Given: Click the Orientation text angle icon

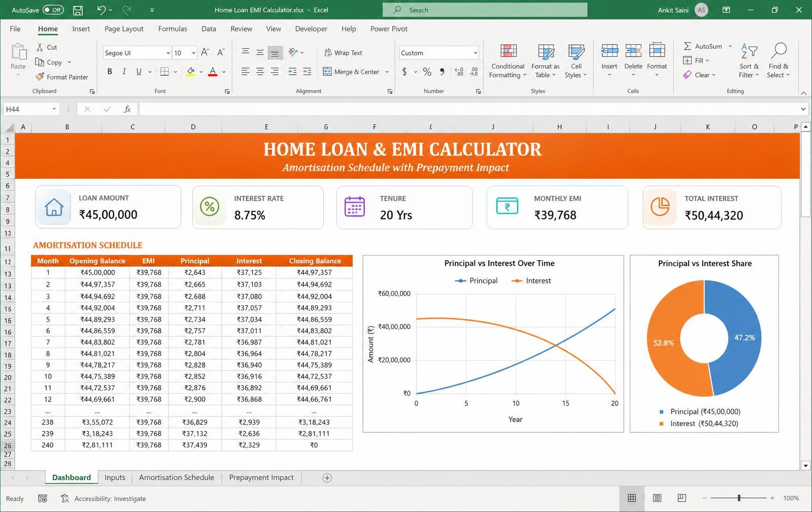Looking at the screenshot, I should (x=293, y=52).
